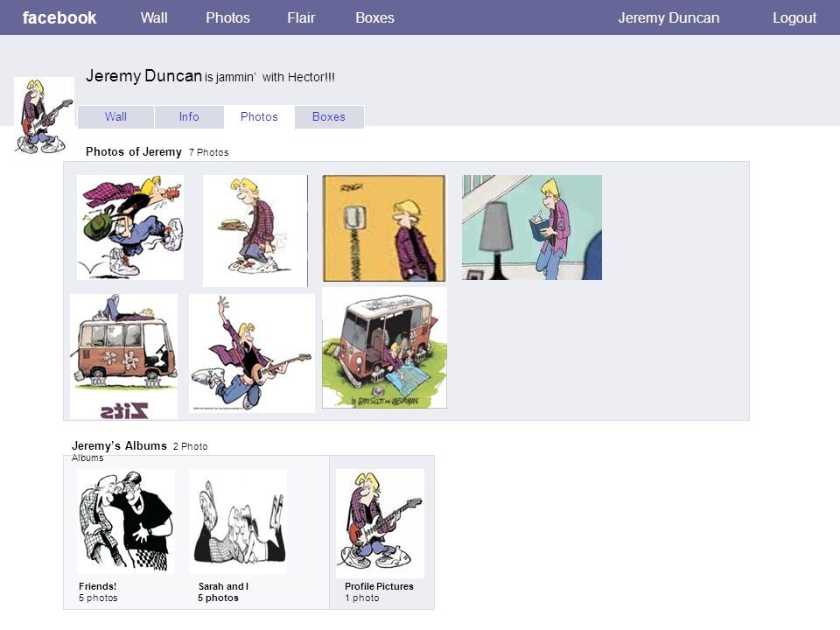Open photo of Jeremy running with backpack
The width and height of the screenshot is (840, 630).
click(130, 227)
